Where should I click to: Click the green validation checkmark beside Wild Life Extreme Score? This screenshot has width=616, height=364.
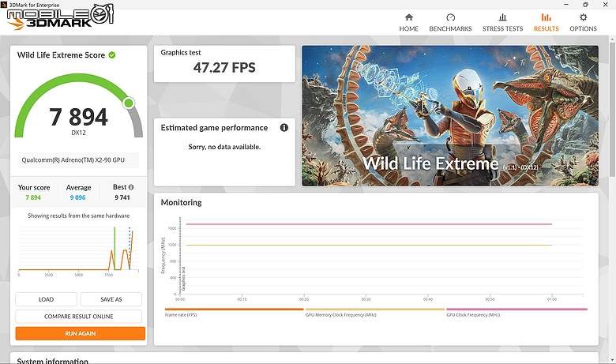(112, 55)
